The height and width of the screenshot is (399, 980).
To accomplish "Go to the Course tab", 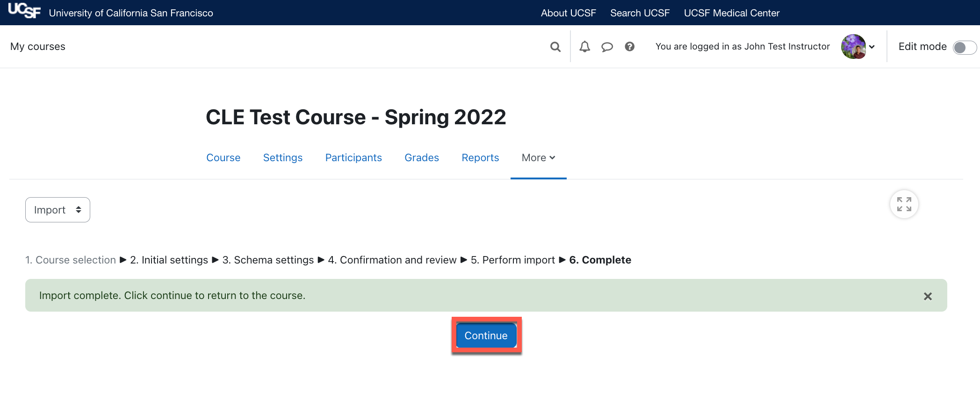I will [x=223, y=158].
